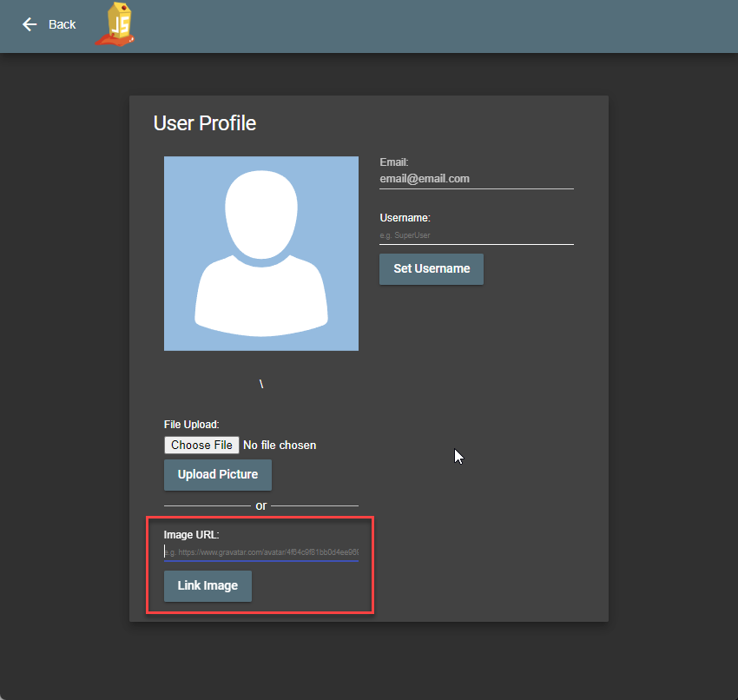
Task: Click the "Username:" label
Action: 405,218
